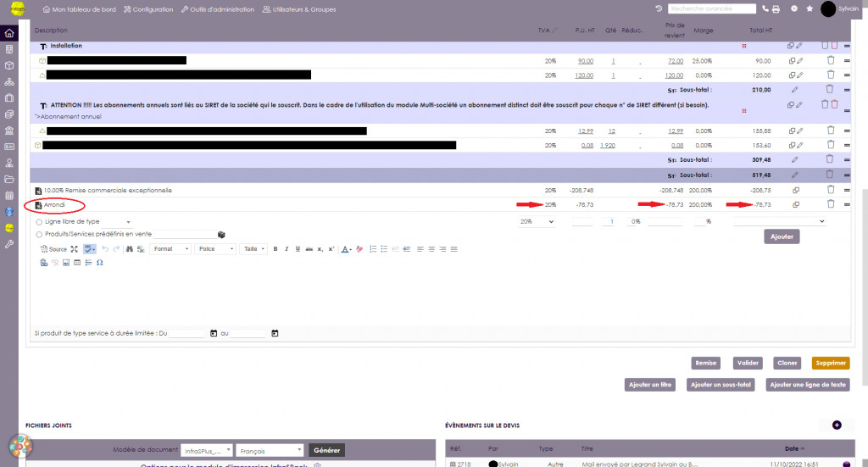
Task: Redo the edit in the editor
Action: [x=116, y=249]
